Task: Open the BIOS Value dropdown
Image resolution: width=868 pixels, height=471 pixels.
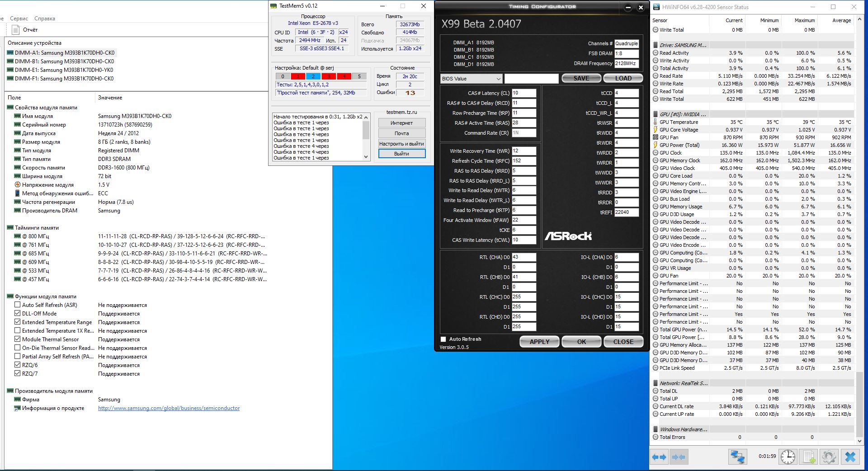Action: click(471, 79)
